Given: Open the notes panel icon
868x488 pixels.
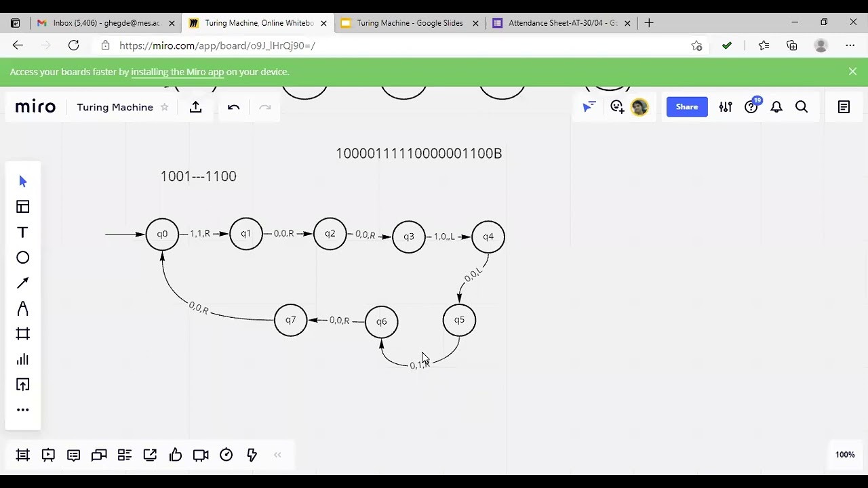Looking at the screenshot, I should coord(844,107).
